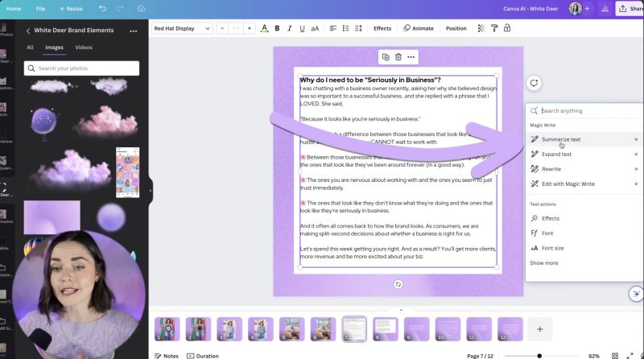Viewport: 644px width, 359px height.
Task: Toggle uppercase aA text
Action: (x=315, y=28)
